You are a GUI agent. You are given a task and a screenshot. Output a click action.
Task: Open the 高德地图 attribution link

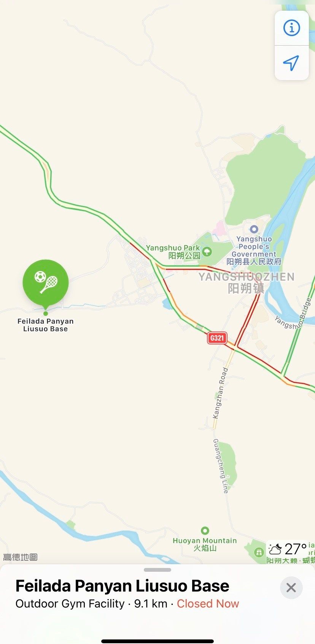[20, 557]
